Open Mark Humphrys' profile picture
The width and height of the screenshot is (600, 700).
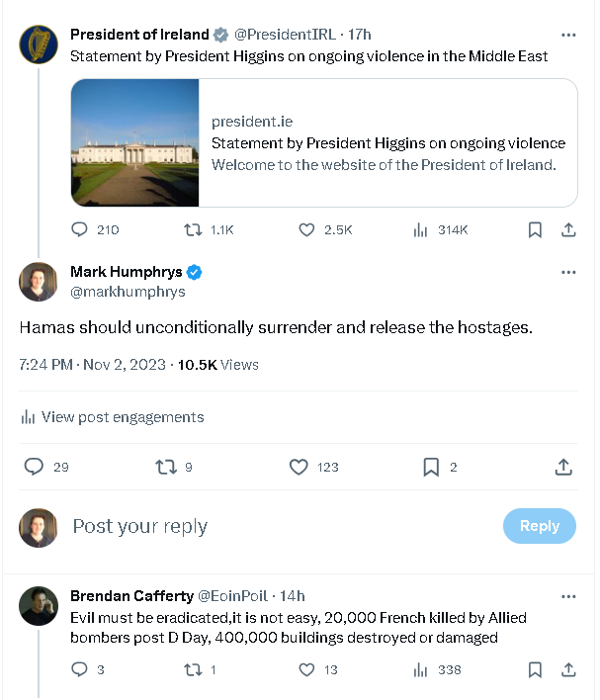pyautogui.click(x=38, y=282)
